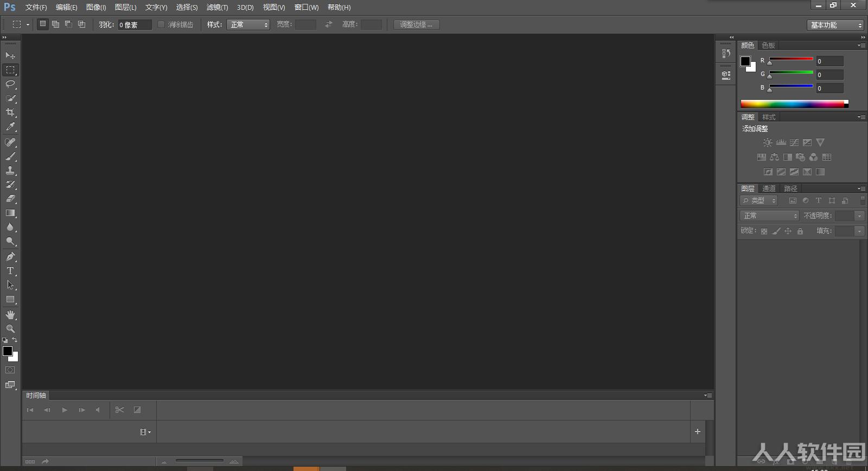Image resolution: width=868 pixels, height=471 pixels.
Task: Select the Pen tool
Action: pyautogui.click(x=10, y=257)
